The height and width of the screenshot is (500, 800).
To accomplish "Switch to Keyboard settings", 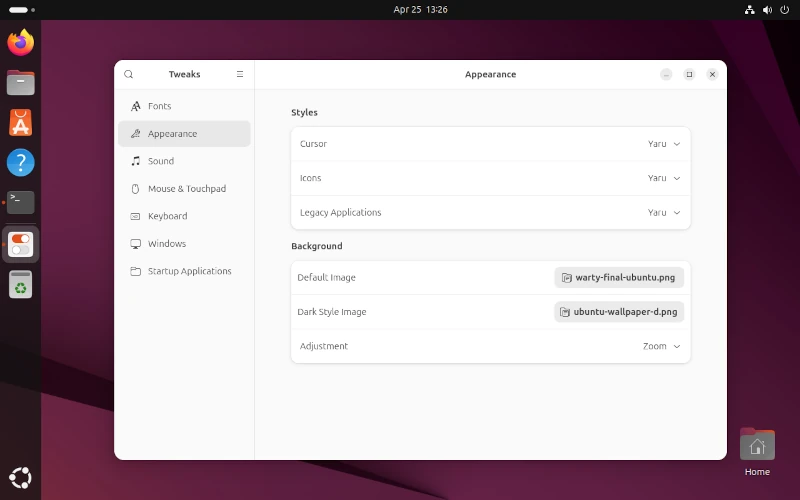I will tap(184, 216).
